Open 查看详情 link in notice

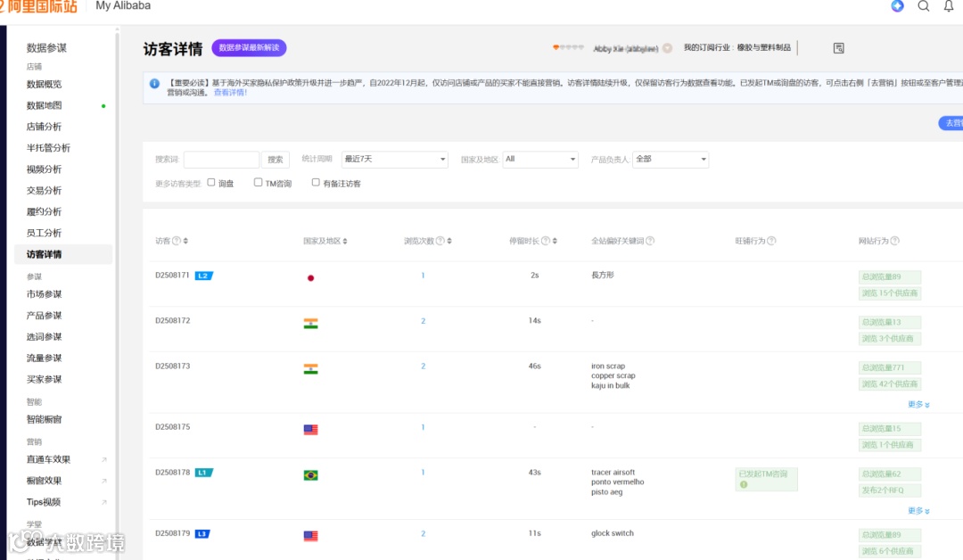230,93
